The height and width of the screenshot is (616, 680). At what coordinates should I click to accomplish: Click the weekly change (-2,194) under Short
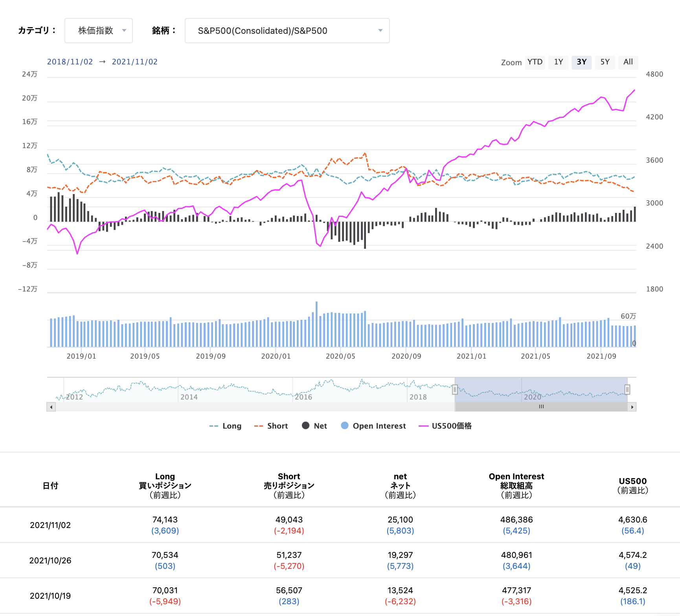289,531
